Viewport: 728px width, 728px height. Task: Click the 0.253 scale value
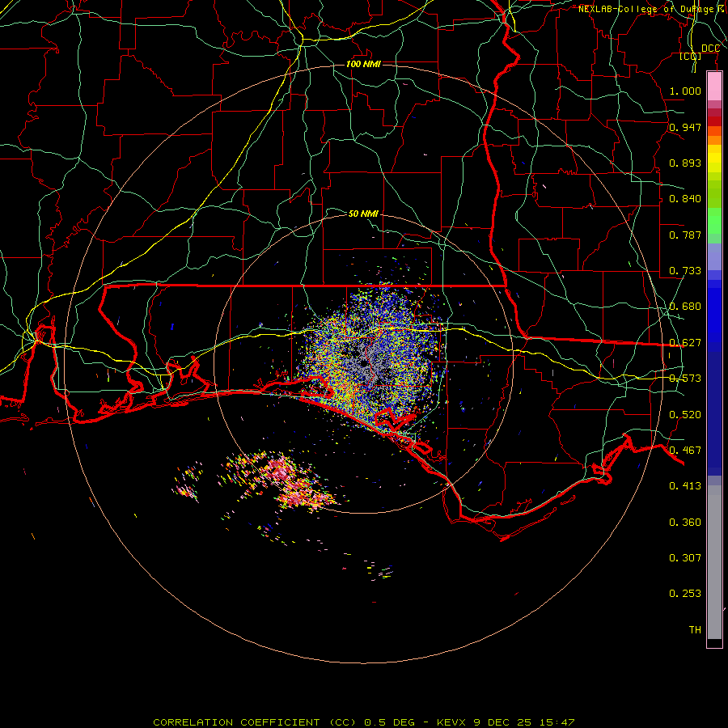pyautogui.click(x=685, y=594)
